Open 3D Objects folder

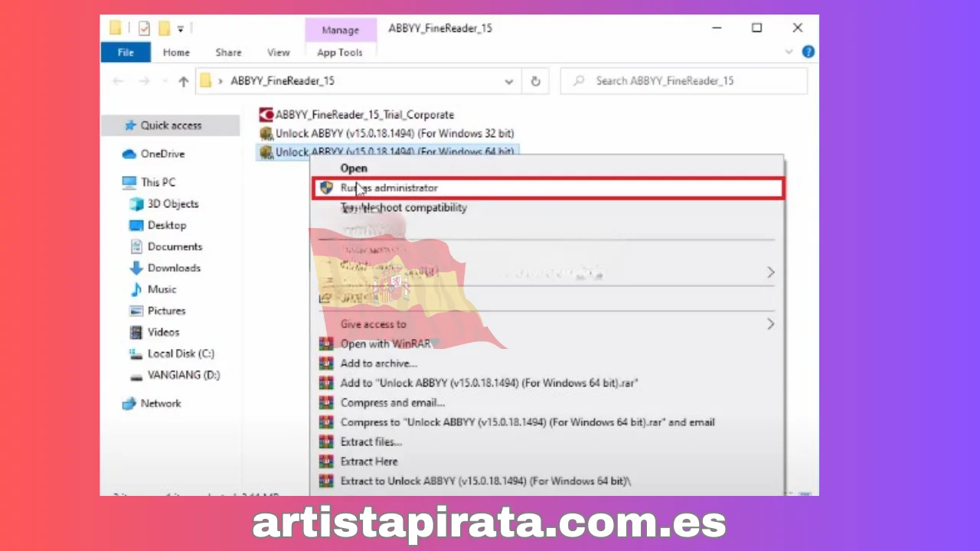point(172,204)
